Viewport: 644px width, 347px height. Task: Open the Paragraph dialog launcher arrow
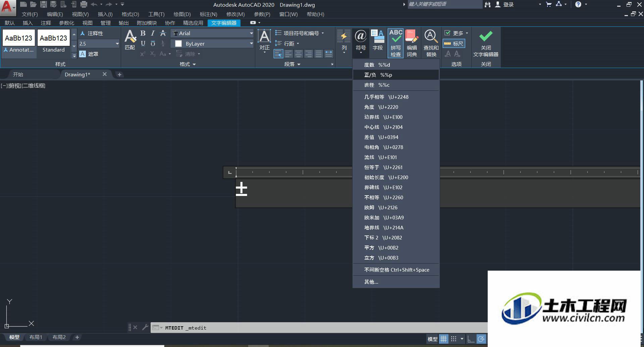332,64
